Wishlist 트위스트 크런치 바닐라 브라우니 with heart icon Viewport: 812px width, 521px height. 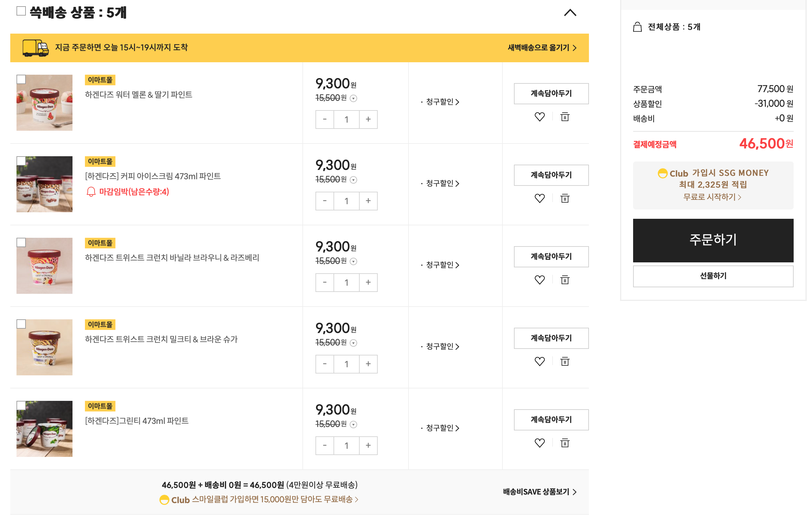tap(539, 280)
